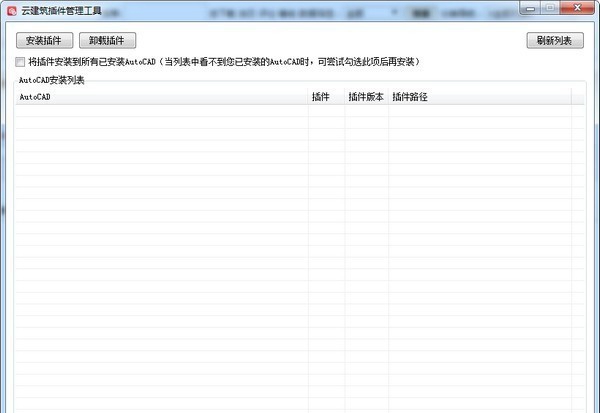
Task: Click the 卸载插件 button
Action: pos(108,40)
